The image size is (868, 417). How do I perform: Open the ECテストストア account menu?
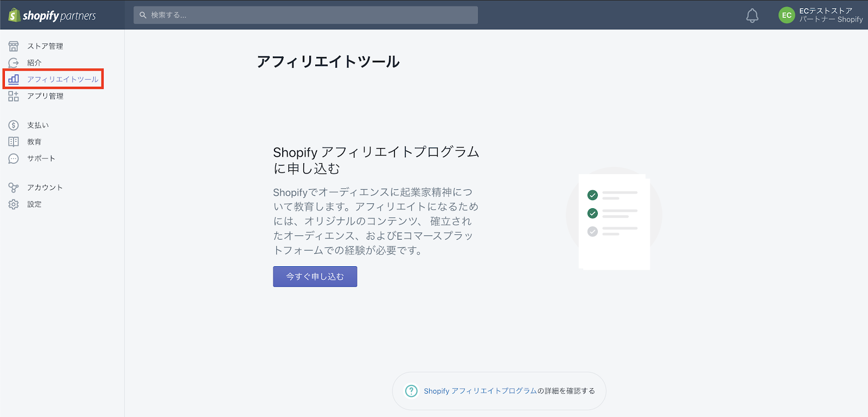click(x=830, y=15)
